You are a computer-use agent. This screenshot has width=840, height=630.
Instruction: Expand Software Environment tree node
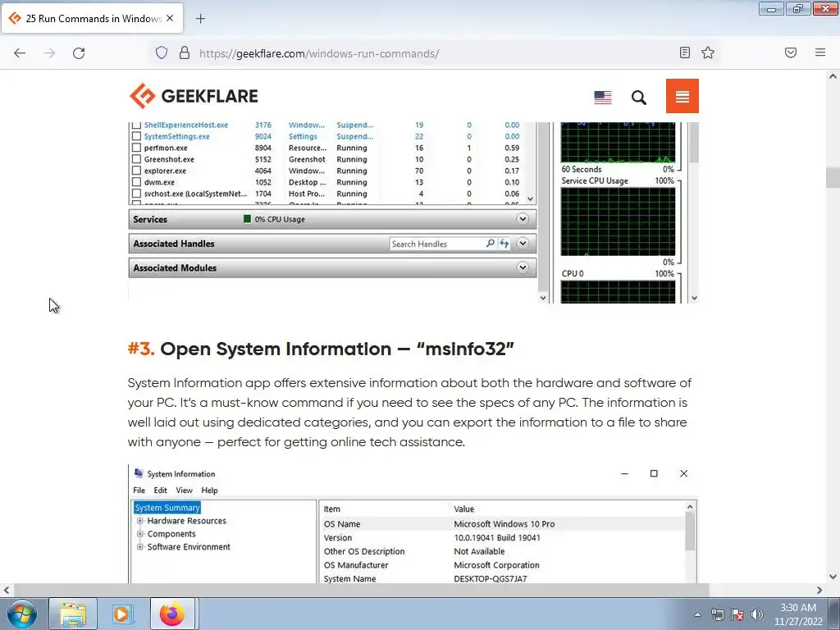click(x=139, y=547)
